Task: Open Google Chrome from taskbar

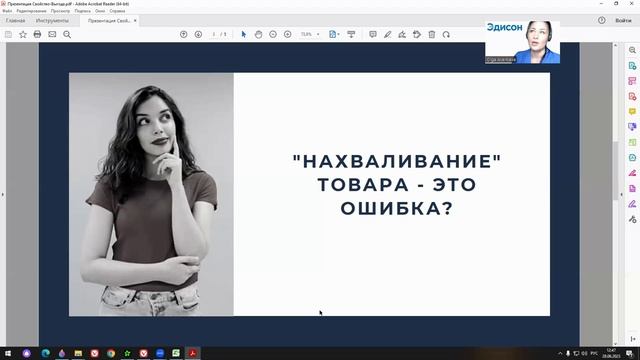Action: [x=111, y=353]
